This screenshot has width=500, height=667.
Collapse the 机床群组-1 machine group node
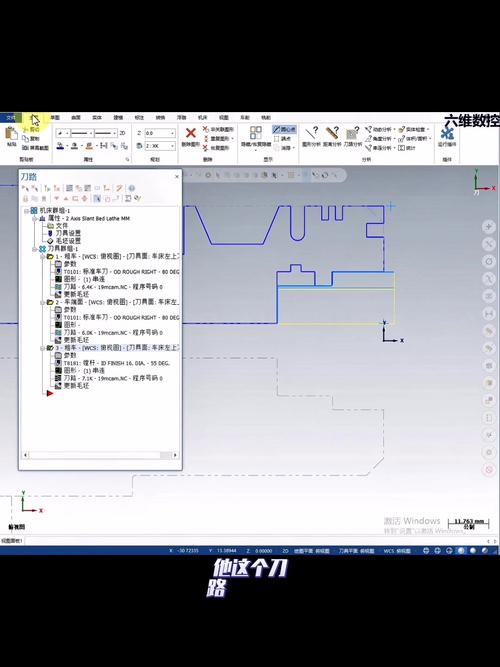(26, 211)
